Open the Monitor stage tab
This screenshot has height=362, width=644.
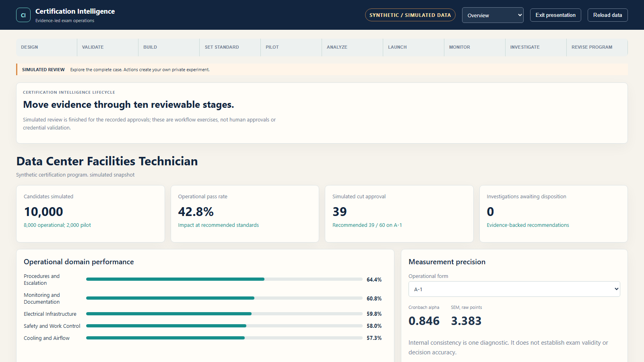475,47
